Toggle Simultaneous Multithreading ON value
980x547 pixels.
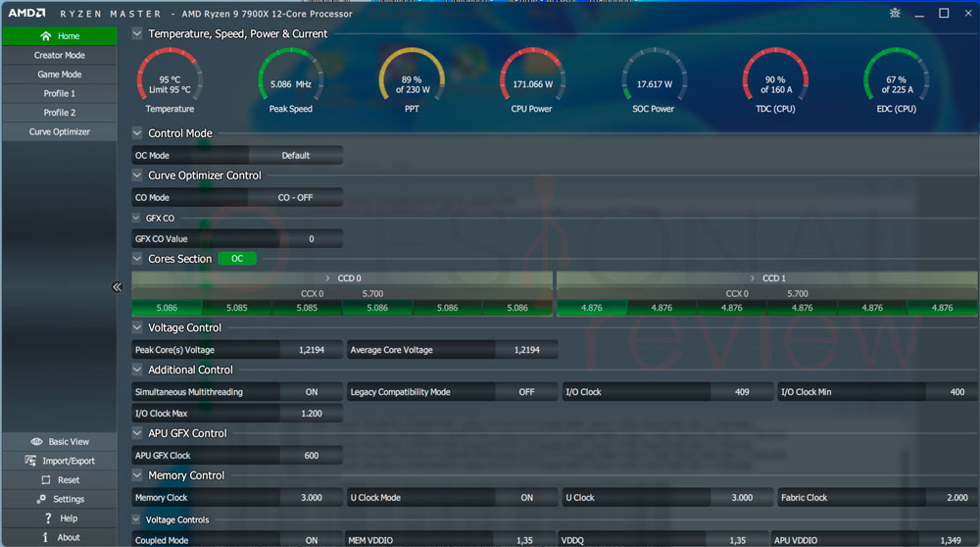(x=312, y=392)
